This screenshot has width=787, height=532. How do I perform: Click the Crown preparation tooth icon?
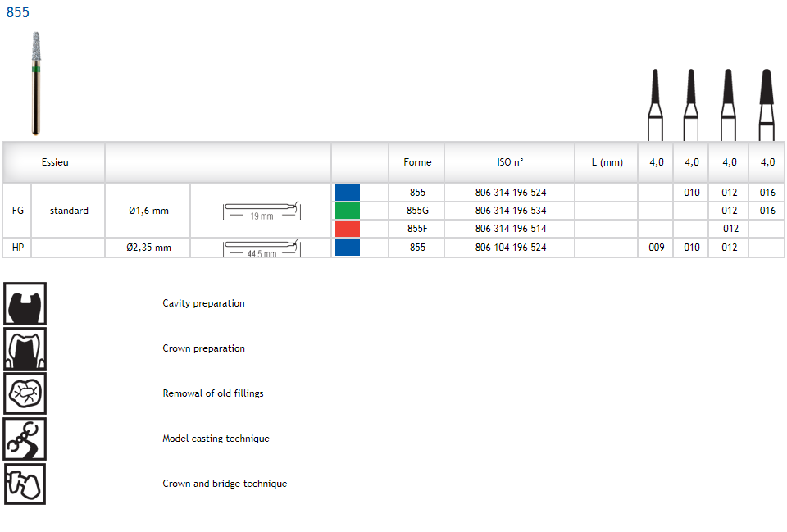(x=25, y=348)
